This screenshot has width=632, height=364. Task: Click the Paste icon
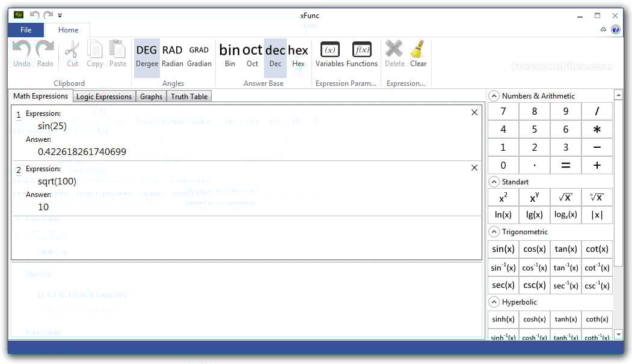click(118, 54)
